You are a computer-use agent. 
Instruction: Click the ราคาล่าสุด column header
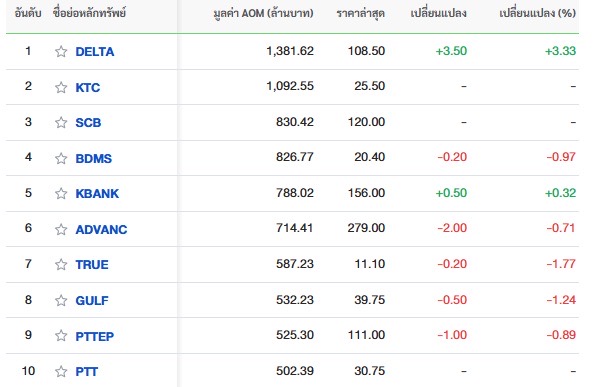pyautogui.click(x=360, y=14)
